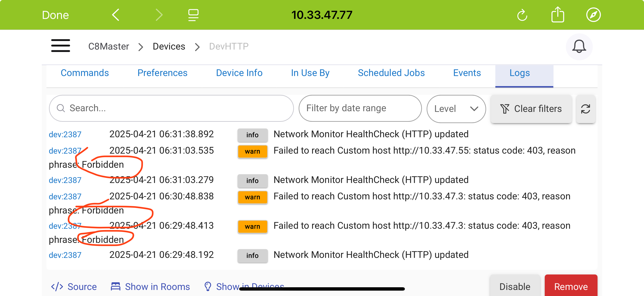Image resolution: width=644 pixels, height=296 pixels.
Task: Open the reader view icon in the browser bar
Action: pyautogui.click(x=193, y=15)
